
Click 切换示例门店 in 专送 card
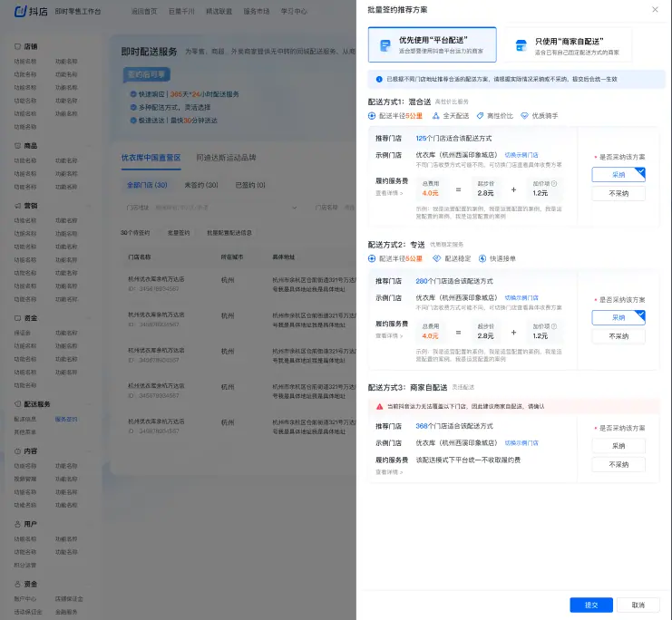tap(521, 298)
